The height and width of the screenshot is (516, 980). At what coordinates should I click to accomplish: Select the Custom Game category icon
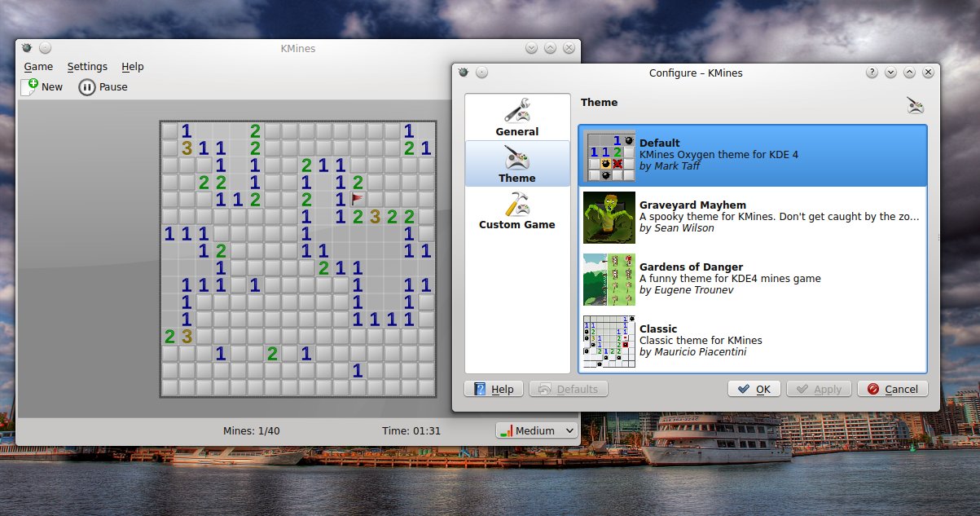517,202
